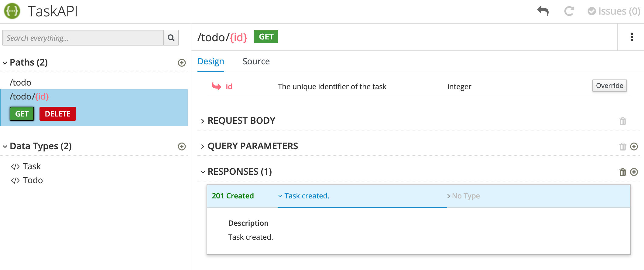Screen dimensions: 644x270
Task: Add a new path with the plus icon
Action: [182, 63]
